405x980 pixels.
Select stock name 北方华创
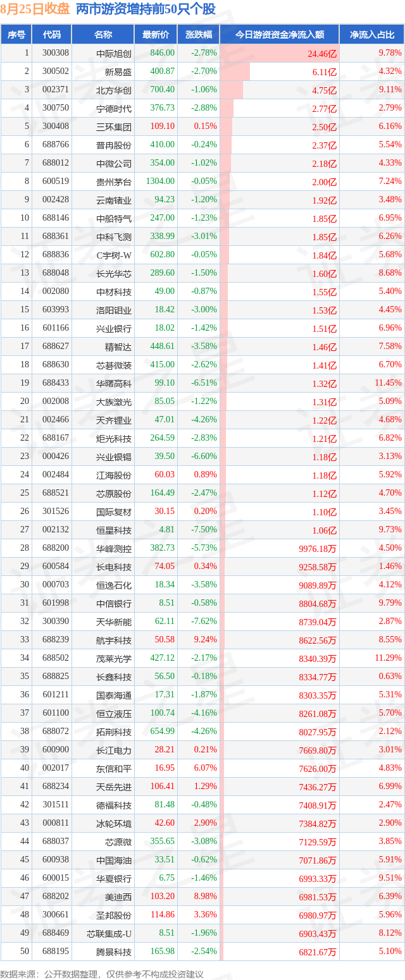[x=114, y=90]
